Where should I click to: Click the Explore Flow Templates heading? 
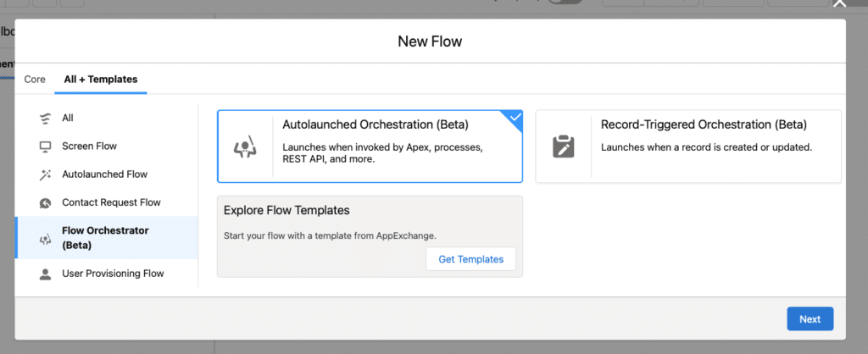point(287,210)
